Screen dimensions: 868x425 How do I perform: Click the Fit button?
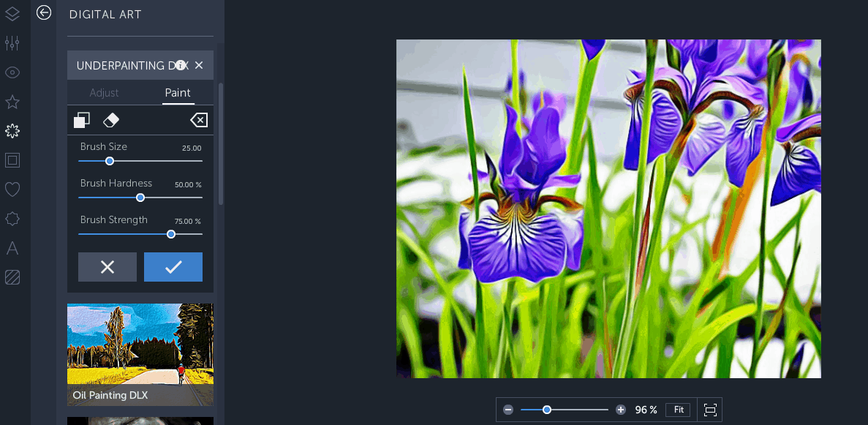point(678,410)
